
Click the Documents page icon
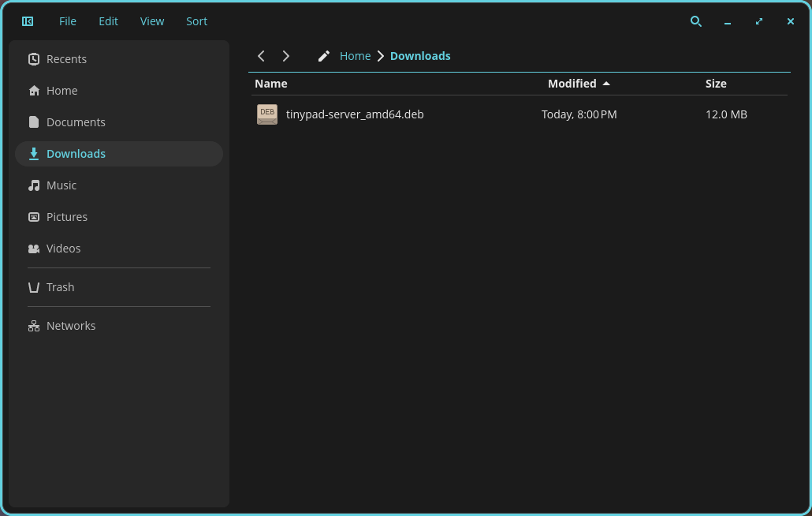[34, 122]
